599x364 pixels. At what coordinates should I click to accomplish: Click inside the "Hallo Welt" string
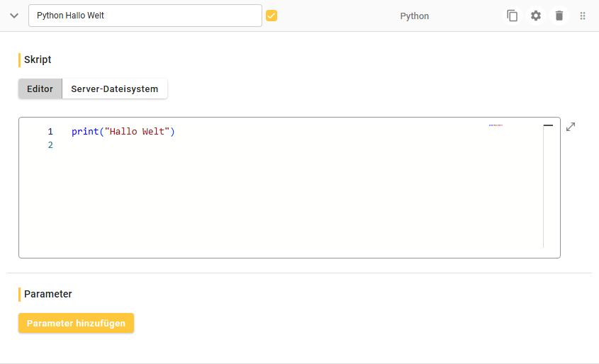(138, 132)
